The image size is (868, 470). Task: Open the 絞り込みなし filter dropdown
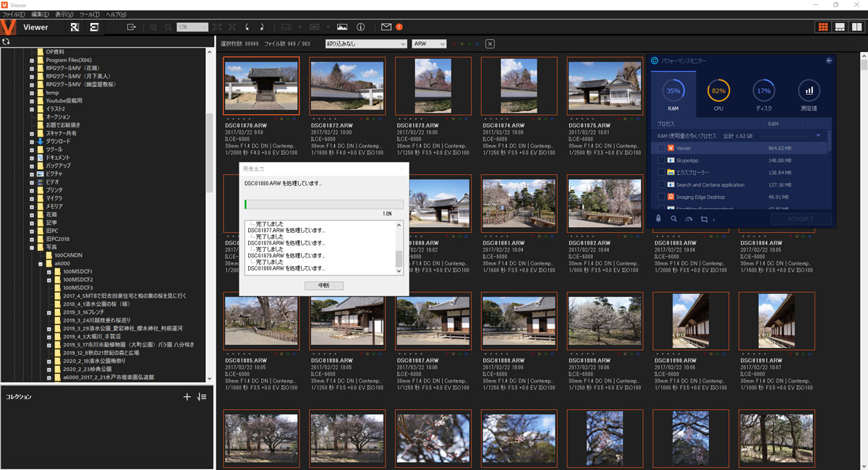tap(366, 44)
